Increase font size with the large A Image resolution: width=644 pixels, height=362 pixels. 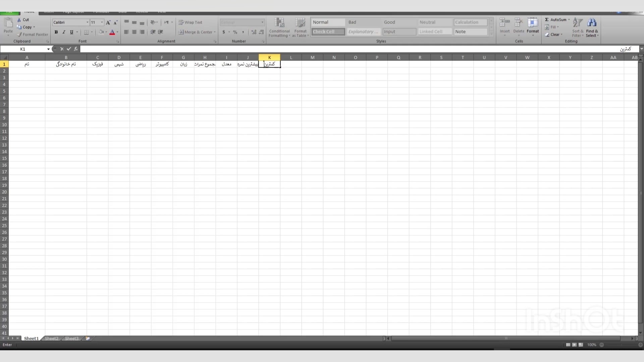108,22
